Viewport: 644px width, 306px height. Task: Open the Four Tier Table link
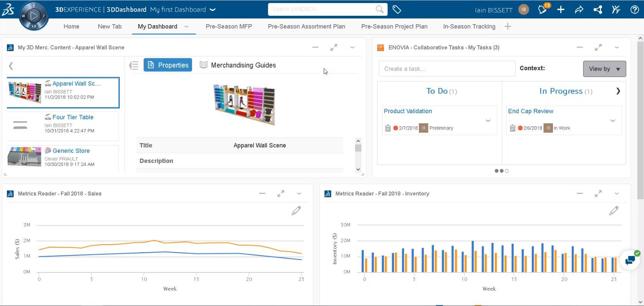click(73, 117)
